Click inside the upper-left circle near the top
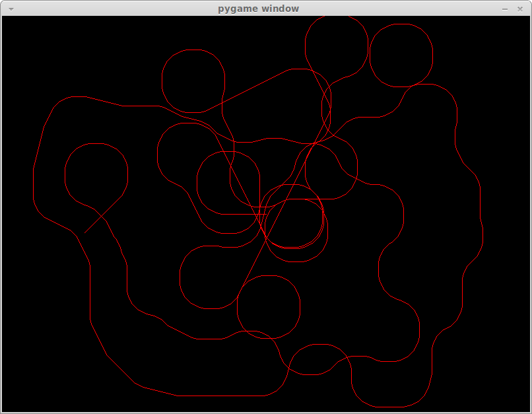 click(x=193, y=81)
